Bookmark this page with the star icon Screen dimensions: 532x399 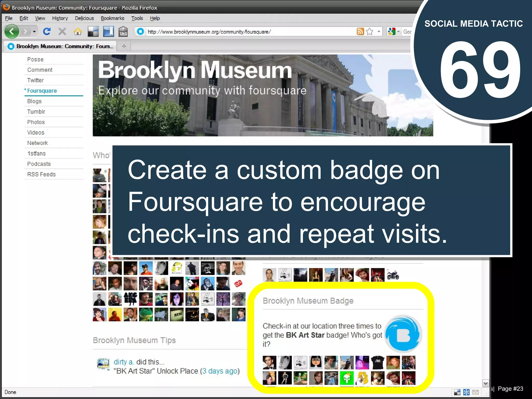369,32
